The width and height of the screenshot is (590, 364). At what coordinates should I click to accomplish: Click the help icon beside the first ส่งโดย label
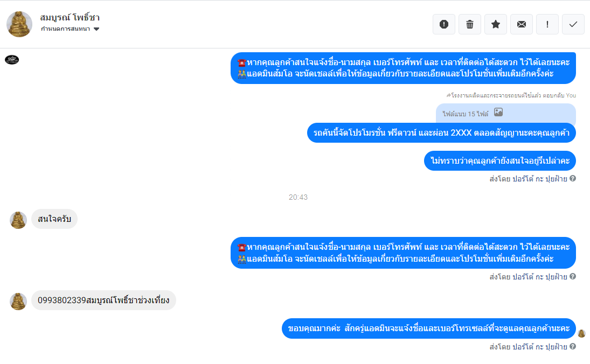[573, 178]
